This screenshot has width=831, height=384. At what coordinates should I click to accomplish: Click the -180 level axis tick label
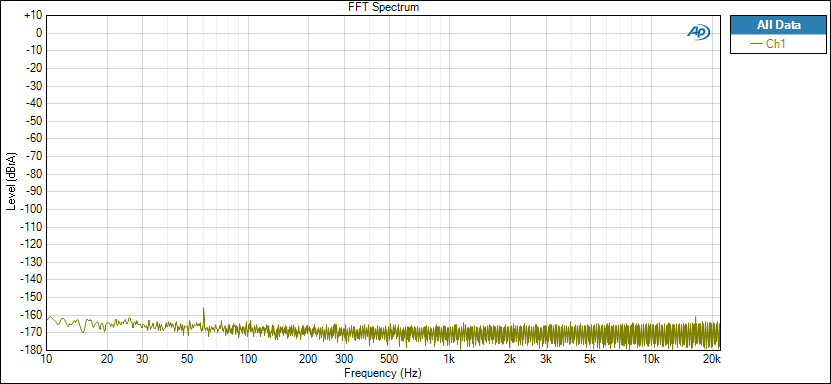coord(31,350)
